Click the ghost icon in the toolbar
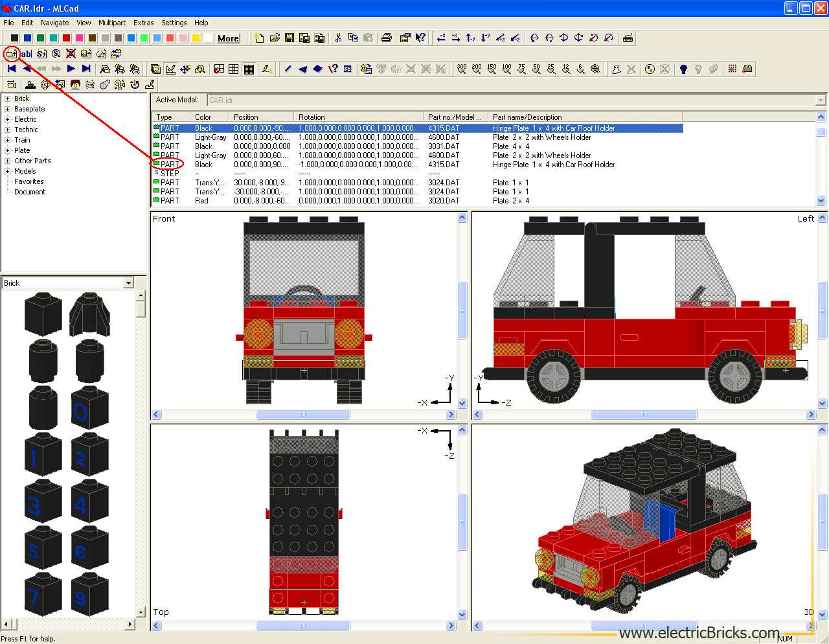 click(x=616, y=69)
